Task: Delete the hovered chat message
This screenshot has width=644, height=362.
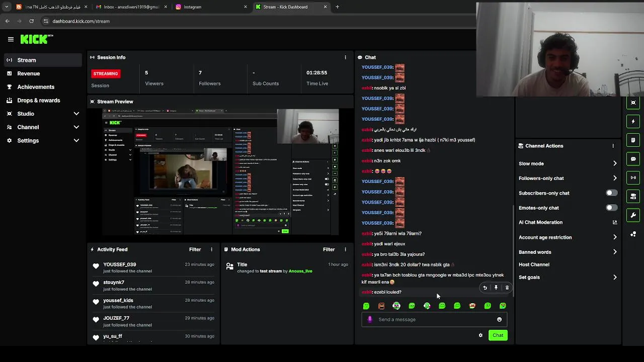Action: tap(507, 288)
